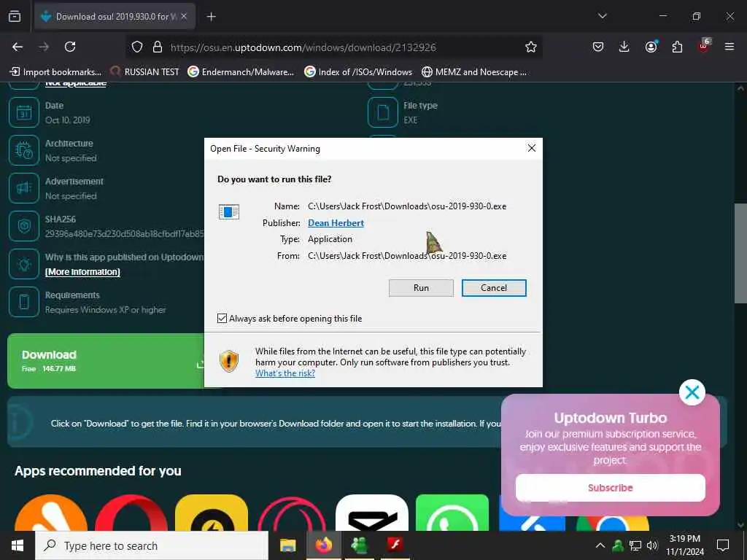Open Flash Player taskbar icon
This screenshot has height=560, width=747.
point(395,545)
